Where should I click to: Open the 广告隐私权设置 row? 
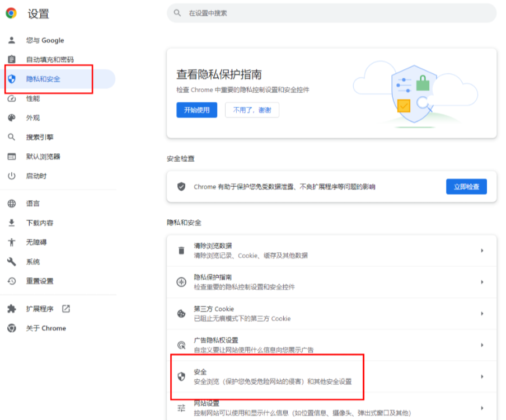tap(331, 345)
